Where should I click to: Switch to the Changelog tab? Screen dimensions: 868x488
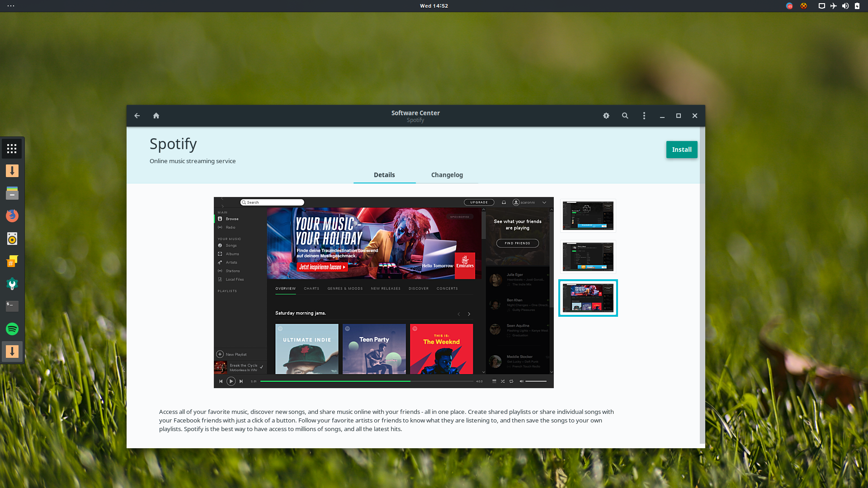tap(447, 175)
